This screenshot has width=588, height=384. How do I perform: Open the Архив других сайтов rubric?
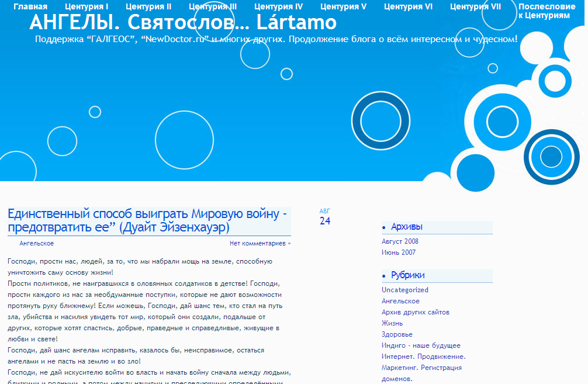[x=415, y=312]
